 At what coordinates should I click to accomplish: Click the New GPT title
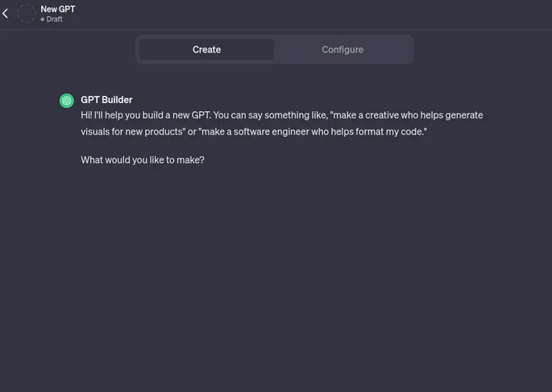[58, 9]
